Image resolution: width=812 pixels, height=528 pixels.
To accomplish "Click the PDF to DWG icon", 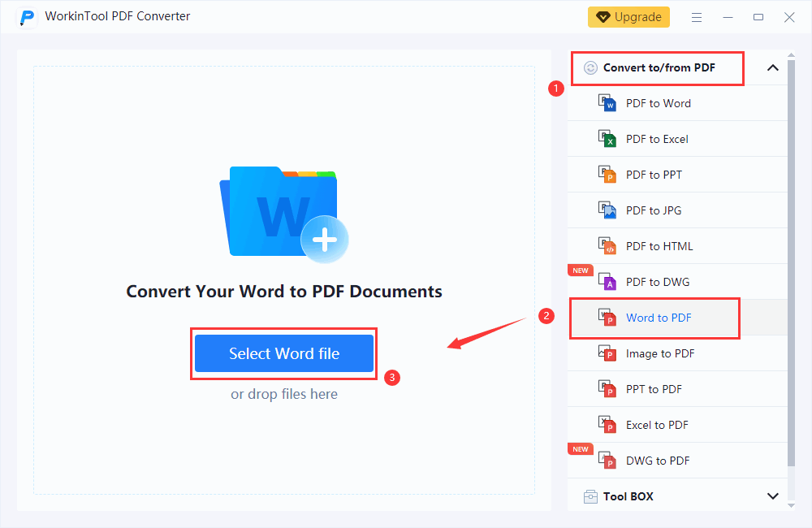I will (607, 282).
